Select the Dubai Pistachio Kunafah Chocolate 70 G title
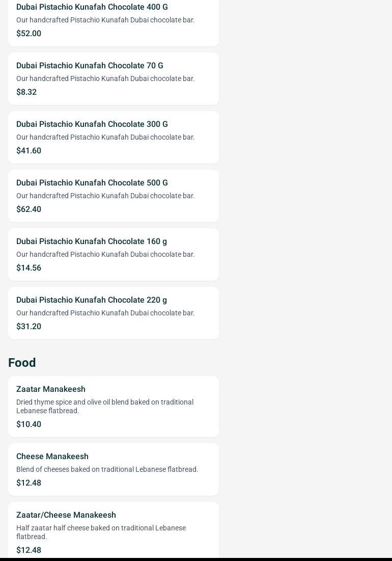Viewport: 392px width, 561px height. 90,66
